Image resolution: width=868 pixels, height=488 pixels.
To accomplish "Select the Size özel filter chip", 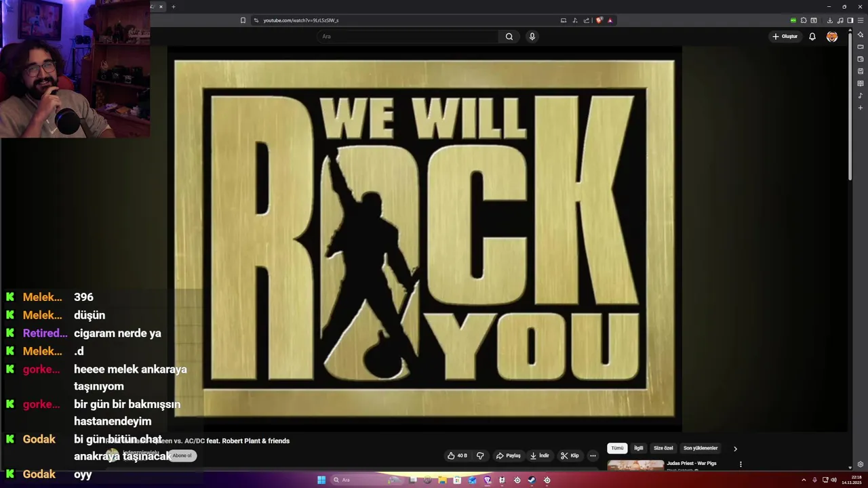I will [x=663, y=448].
